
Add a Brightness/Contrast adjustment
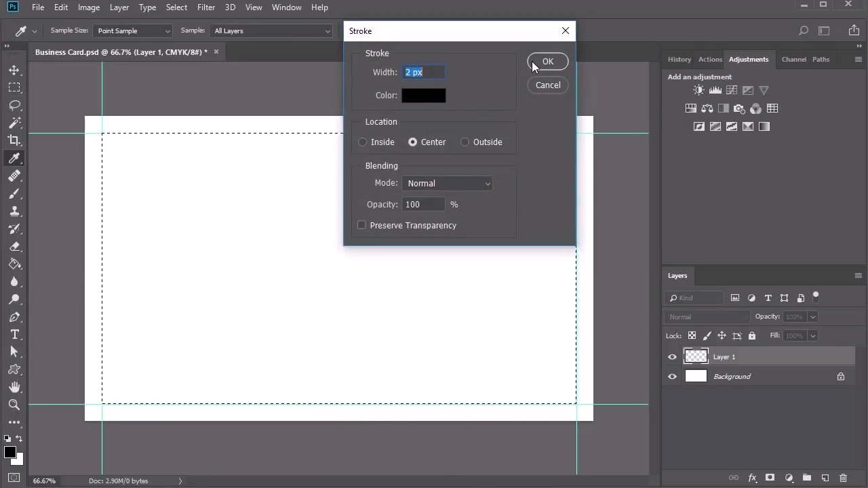(x=698, y=90)
